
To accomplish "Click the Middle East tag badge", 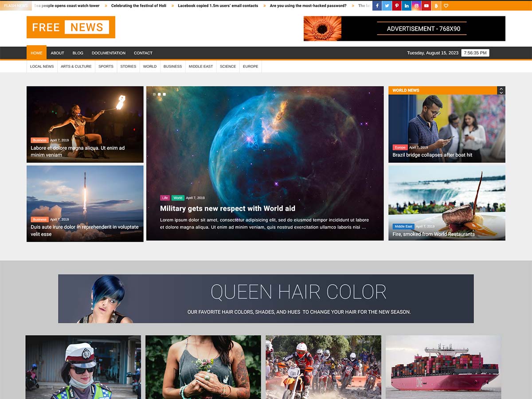I will coord(403,227).
